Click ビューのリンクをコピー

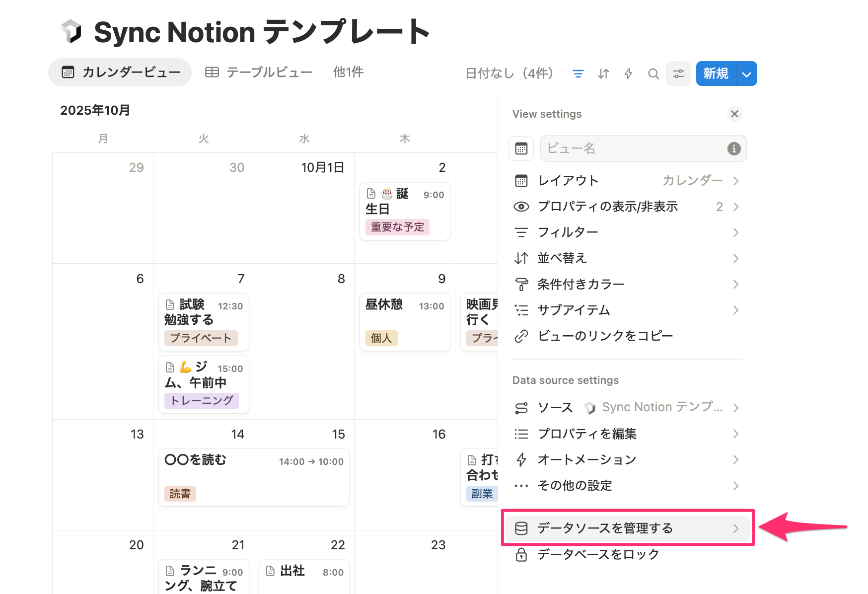pyautogui.click(x=605, y=336)
